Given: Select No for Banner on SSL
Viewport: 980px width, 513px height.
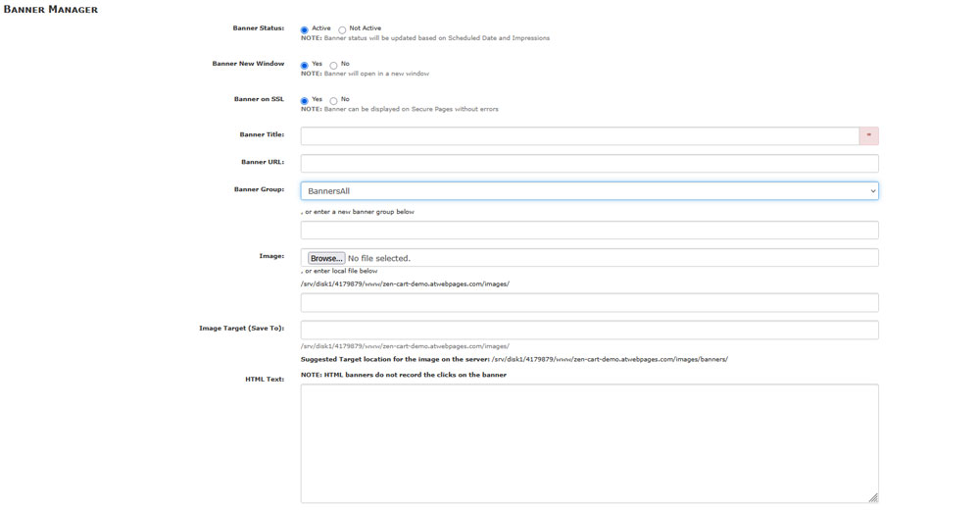Looking at the screenshot, I should coord(333,101).
